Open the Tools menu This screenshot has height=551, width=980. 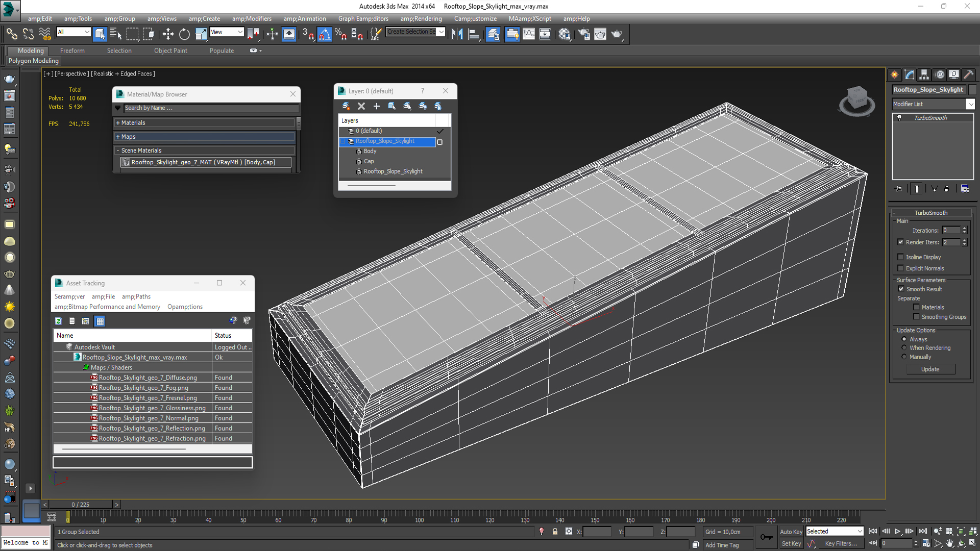[x=78, y=19]
